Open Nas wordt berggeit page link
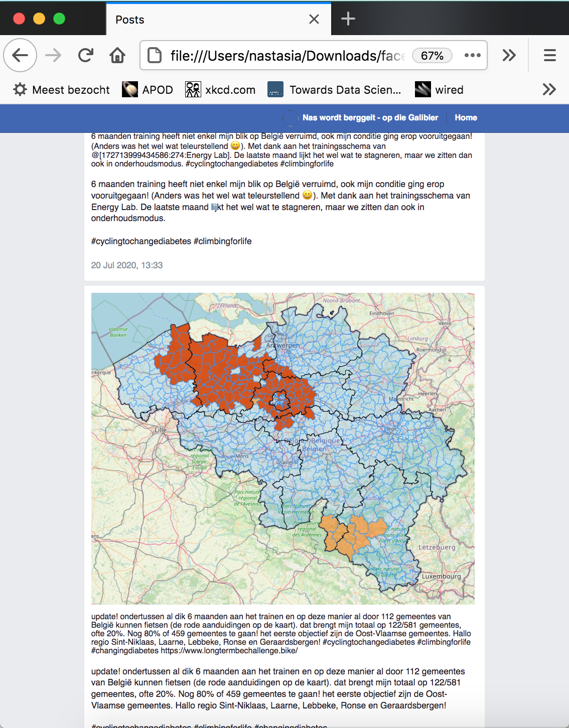The image size is (569, 728). [370, 118]
